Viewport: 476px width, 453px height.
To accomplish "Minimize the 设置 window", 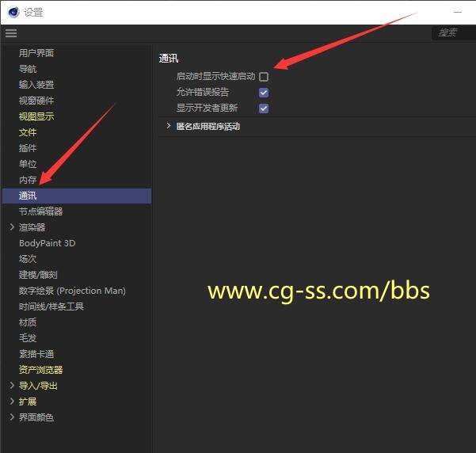I will (457, 12).
